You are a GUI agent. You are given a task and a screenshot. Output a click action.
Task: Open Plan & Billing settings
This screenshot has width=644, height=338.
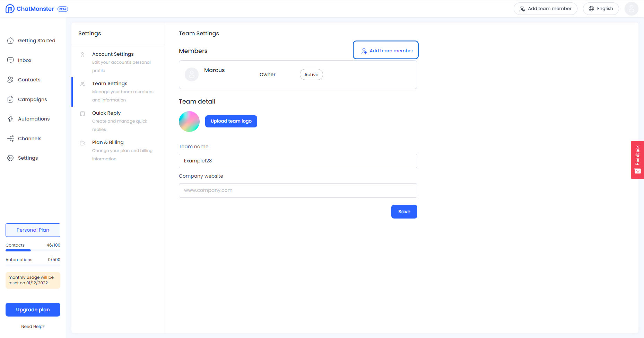(x=118, y=150)
